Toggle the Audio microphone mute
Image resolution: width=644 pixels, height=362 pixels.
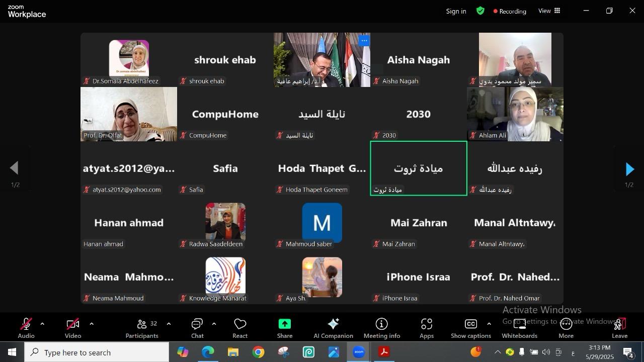coord(26,328)
